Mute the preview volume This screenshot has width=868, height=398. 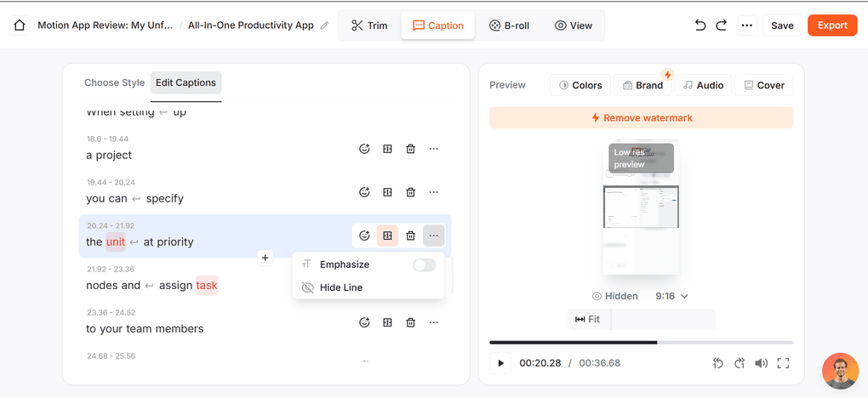tap(761, 363)
